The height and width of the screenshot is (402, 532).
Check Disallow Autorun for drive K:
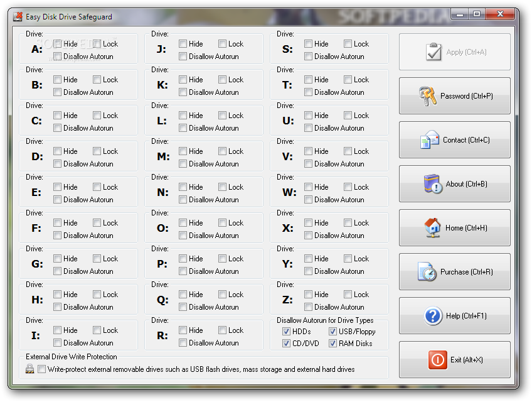coord(183,92)
